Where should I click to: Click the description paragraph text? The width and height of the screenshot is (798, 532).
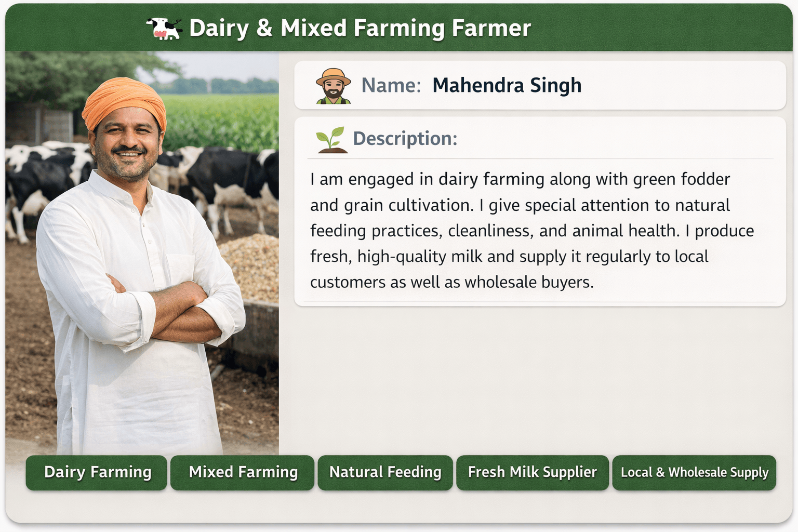[x=520, y=230]
